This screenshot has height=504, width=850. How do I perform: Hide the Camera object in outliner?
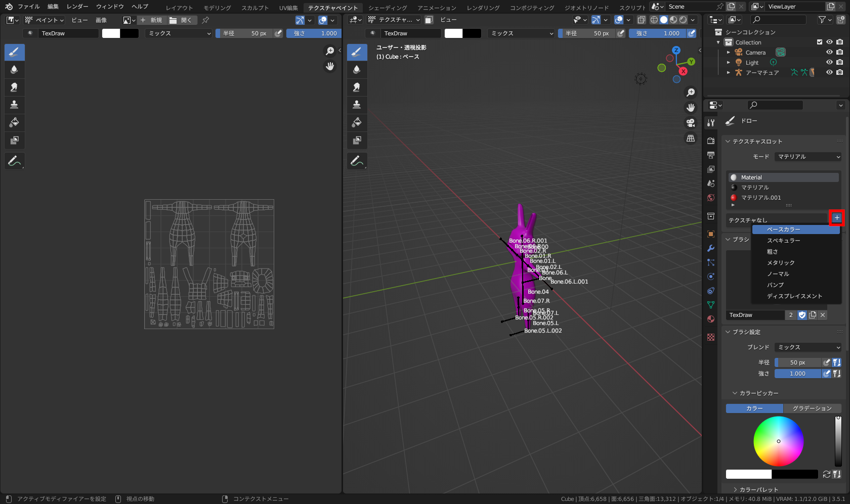[829, 53]
